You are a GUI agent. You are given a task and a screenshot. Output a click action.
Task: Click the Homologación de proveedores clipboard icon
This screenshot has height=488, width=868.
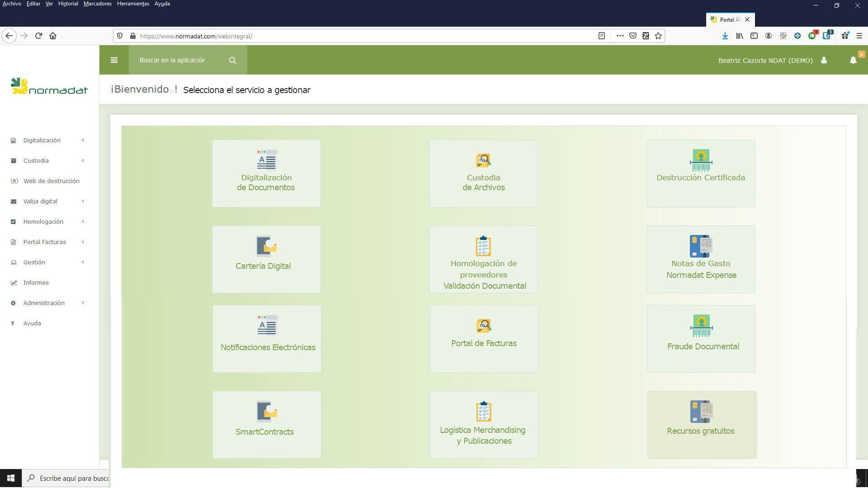(483, 246)
